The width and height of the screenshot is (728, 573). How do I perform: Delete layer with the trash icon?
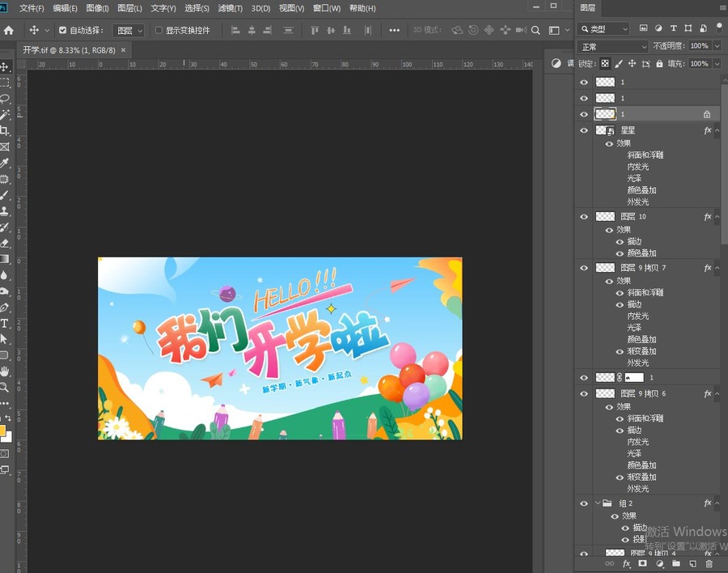709,564
